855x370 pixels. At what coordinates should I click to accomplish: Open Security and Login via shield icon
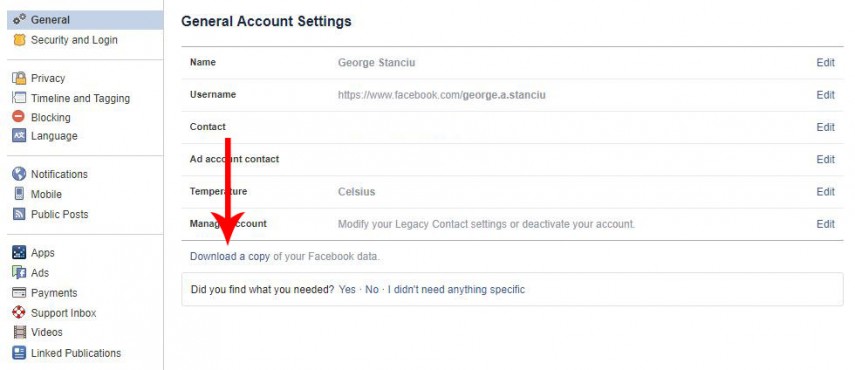click(20, 40)
